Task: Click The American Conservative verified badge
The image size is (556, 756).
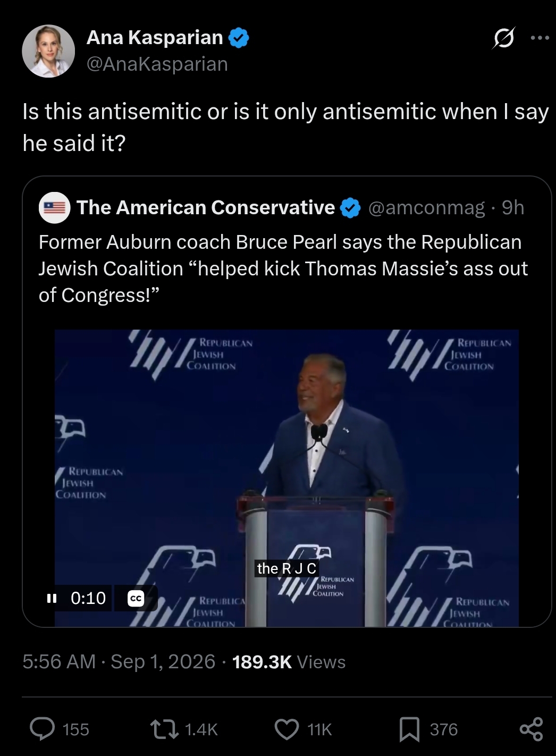Action: (350, 208)
